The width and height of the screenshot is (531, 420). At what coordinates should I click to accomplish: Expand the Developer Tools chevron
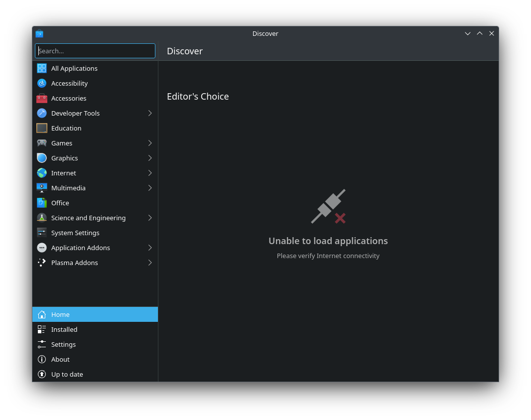149,113
